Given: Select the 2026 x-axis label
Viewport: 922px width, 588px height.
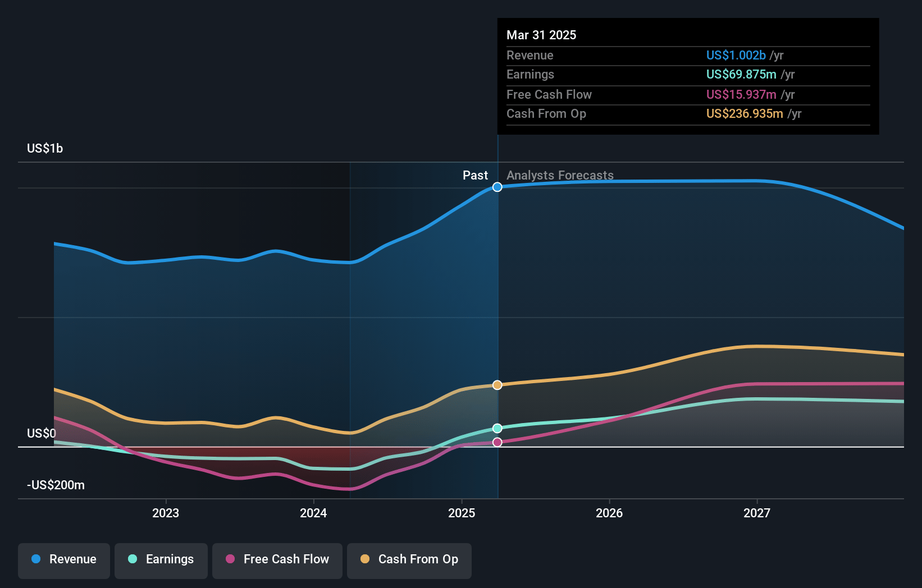Looking at the screenshot, I should pos(609,513).
